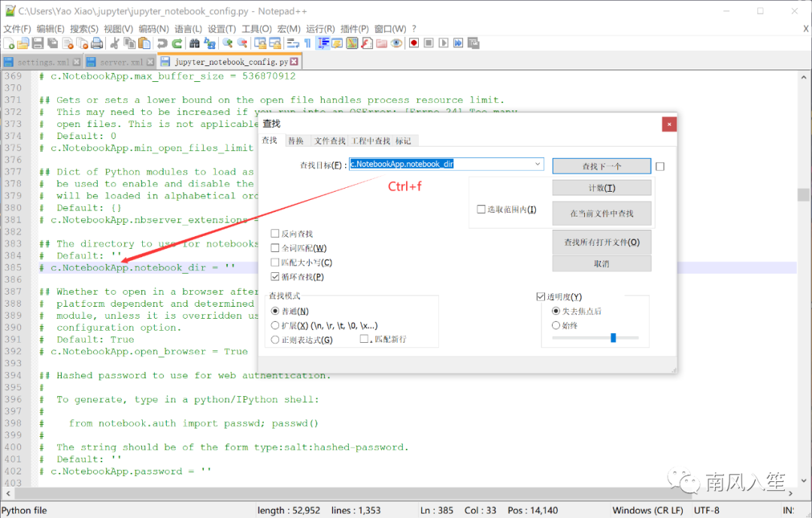Switch to the server.xml document tab
Viewport: 812px width, 518px height.
[x=120, y=62]
